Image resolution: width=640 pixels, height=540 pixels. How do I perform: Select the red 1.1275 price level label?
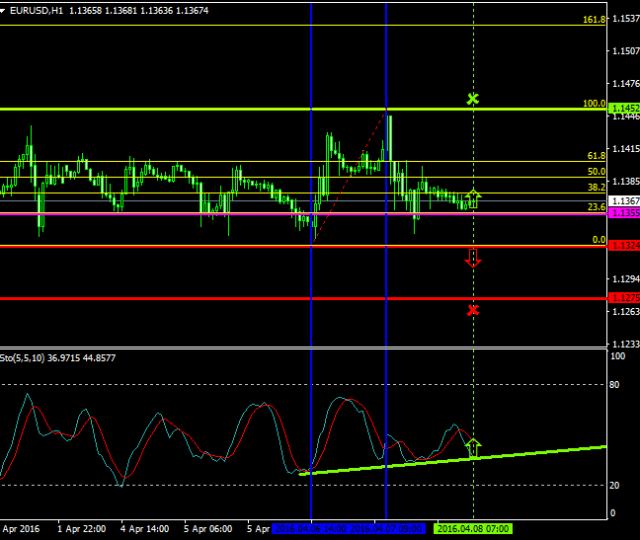(x=625, y=298)
